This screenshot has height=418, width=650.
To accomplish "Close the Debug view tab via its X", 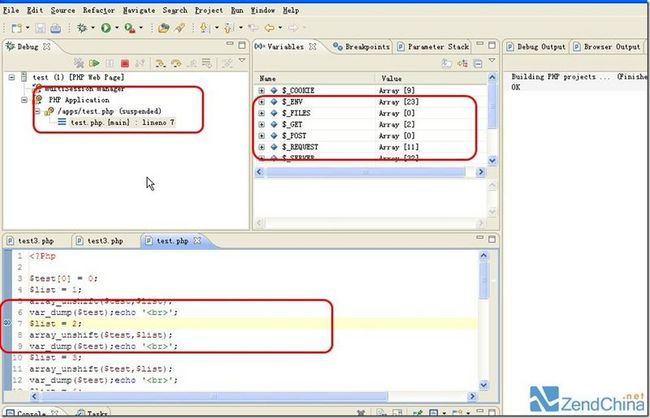I will [47, 46].
